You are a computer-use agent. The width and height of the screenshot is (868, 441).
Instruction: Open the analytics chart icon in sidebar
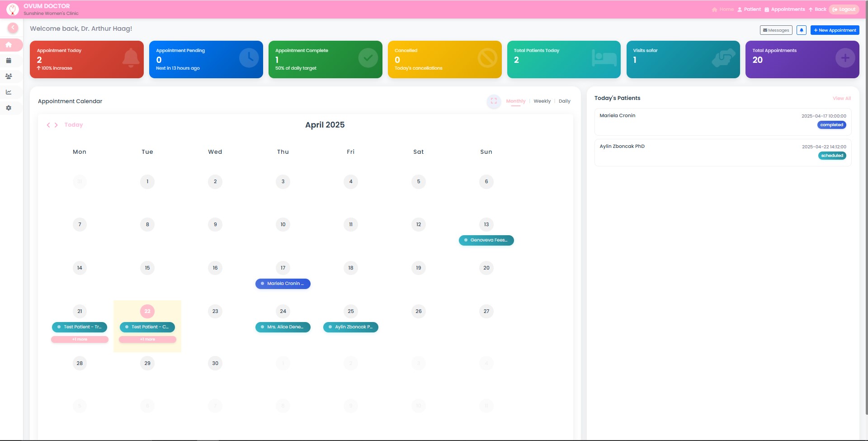pos(9,92)
